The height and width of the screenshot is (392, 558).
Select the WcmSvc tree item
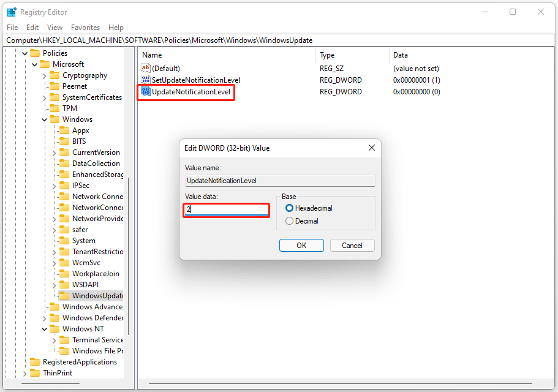(86, 263)
